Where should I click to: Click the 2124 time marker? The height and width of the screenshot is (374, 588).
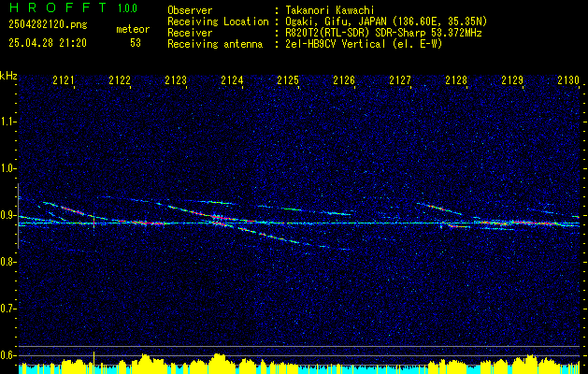click(x=232, y=79)
